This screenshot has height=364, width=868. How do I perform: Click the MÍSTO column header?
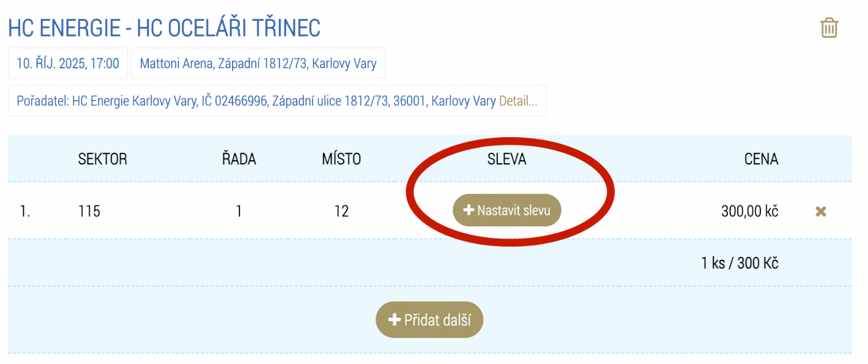tap(341, 159)
